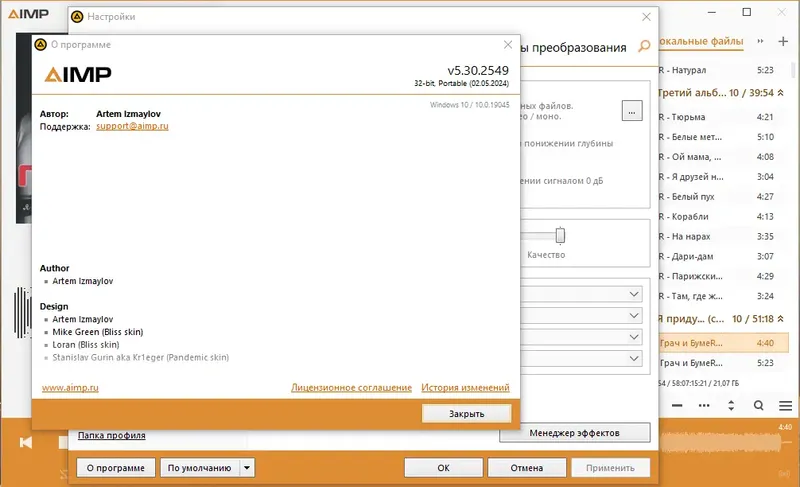
Task: Select the track Там, где ж... 3:24
Action: [723, 296]
